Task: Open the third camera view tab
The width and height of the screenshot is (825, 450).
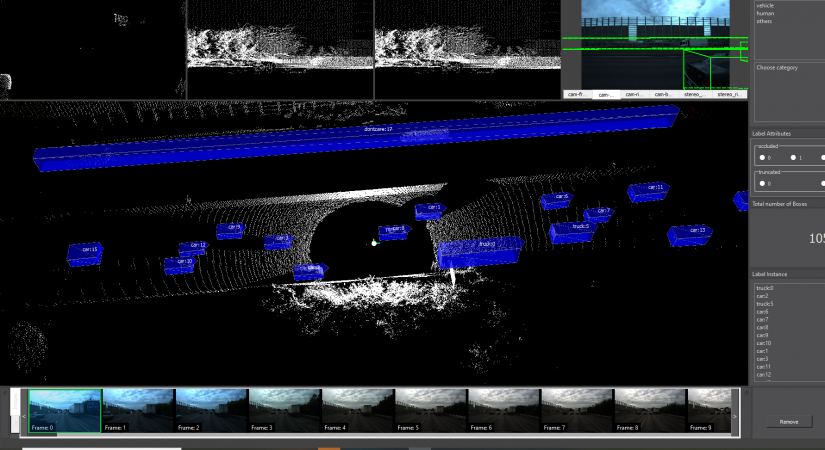Action: pyautogui.click(x=632, y=94)
